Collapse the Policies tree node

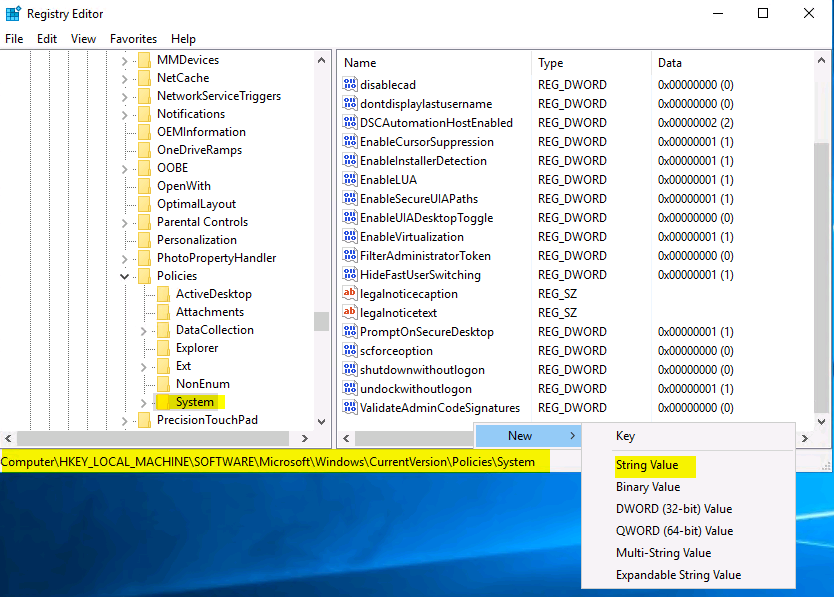pos(125,276)
